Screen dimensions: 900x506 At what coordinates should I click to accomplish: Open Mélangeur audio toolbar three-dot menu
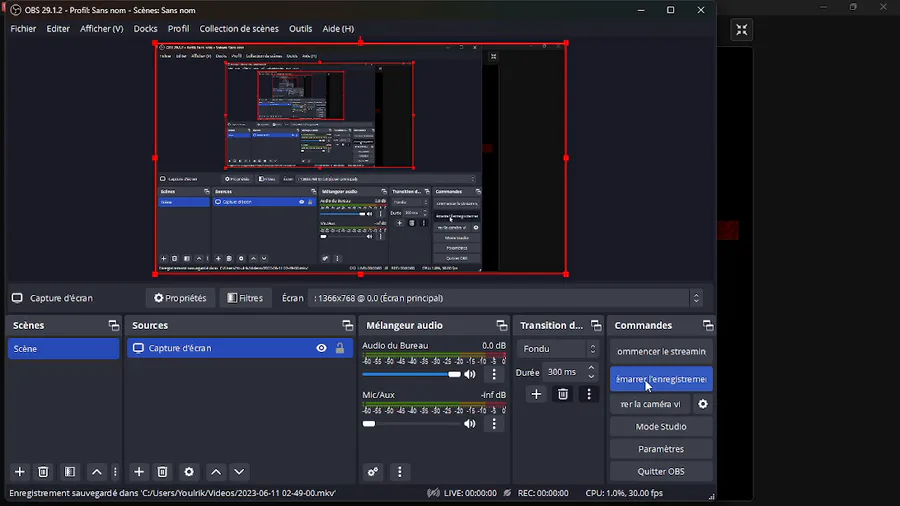(x=400, y=472)
